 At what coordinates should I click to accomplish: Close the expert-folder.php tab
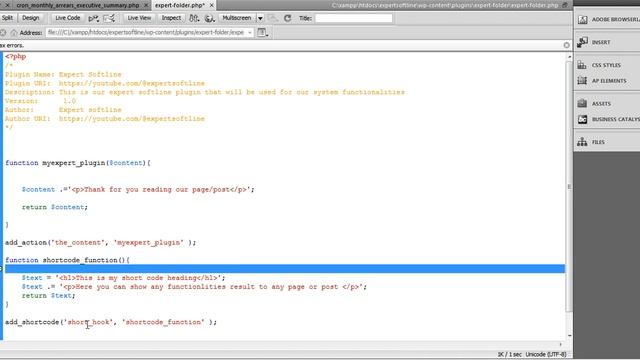click(211, 5)
